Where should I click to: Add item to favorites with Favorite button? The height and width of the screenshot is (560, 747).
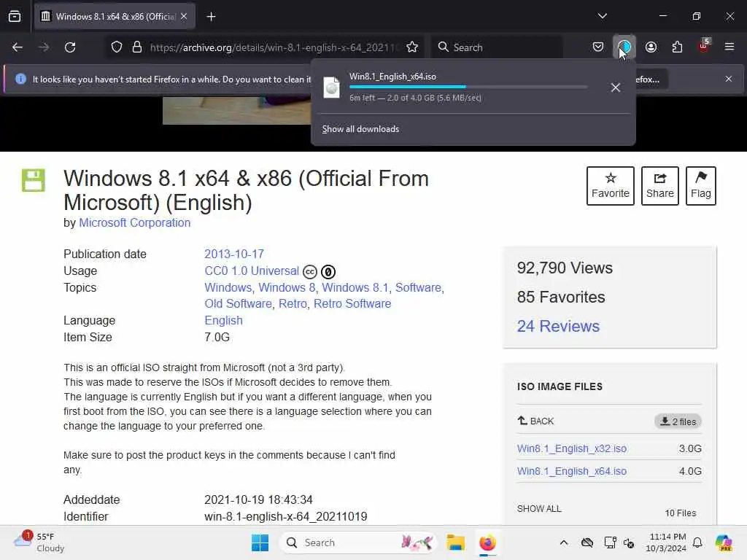pyautogui.click(x=611, y=186)
